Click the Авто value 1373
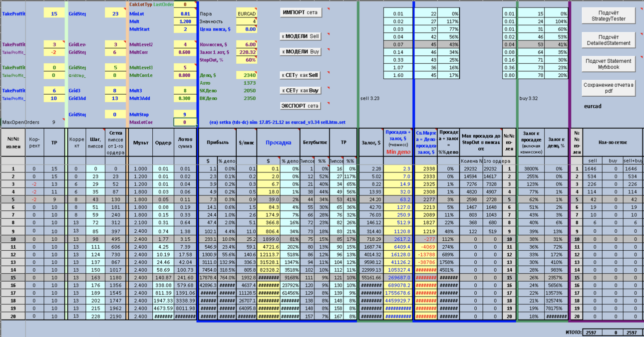Screen dimensions: 644x337 250,83
